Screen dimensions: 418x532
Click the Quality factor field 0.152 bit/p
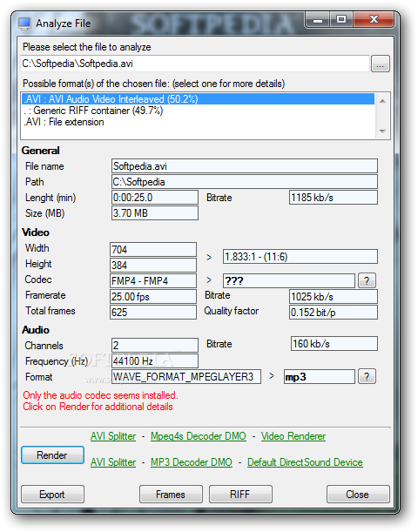tap(334, 312)
